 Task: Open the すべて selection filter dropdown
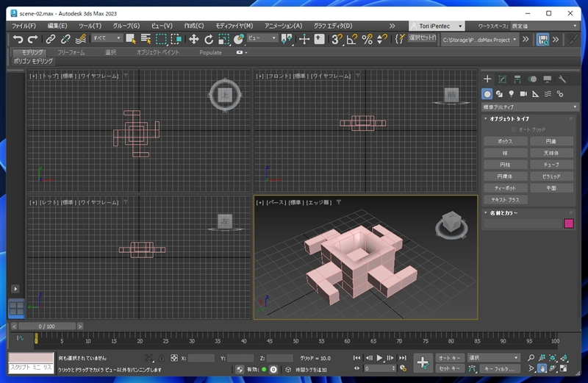tap(107, 38)
